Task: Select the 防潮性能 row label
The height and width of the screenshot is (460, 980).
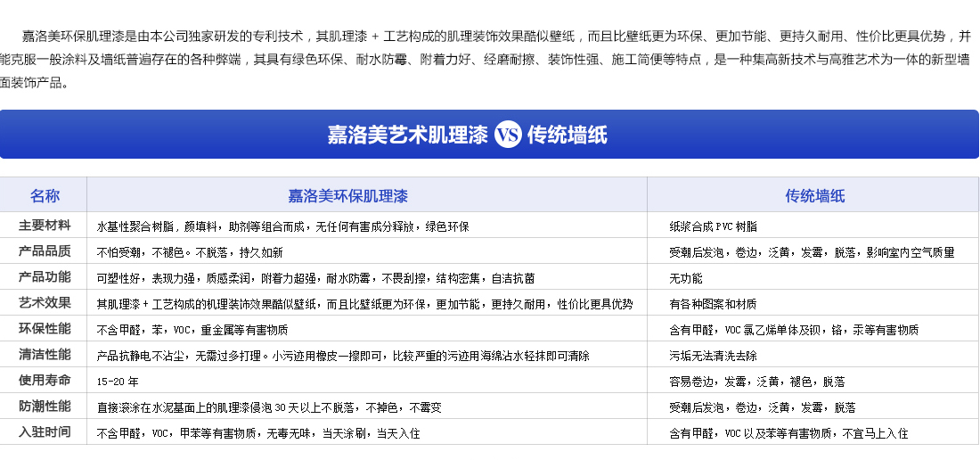Action: (45, 407)
